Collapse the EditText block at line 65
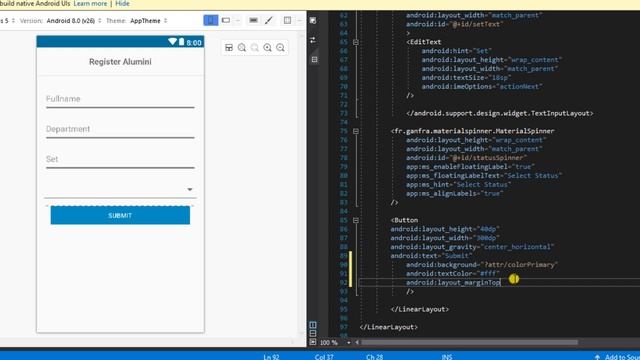 pyautogui.click(x=356, y=42)
